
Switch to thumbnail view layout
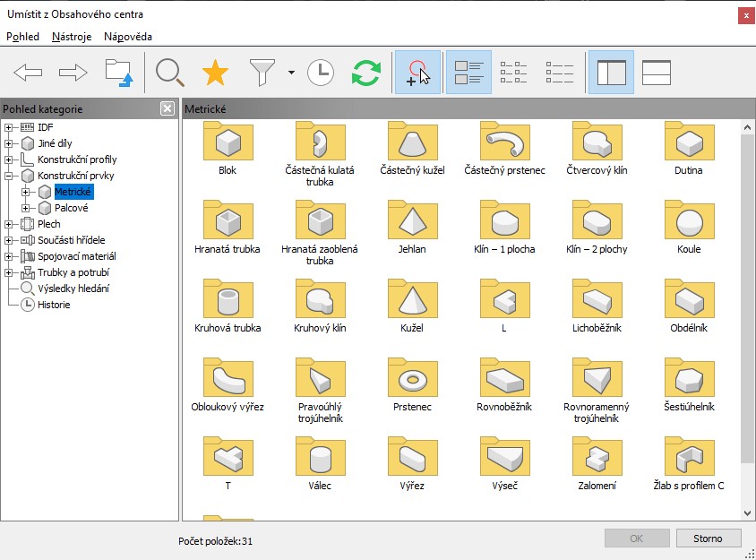pyautogui.click(x=468, y=73)
